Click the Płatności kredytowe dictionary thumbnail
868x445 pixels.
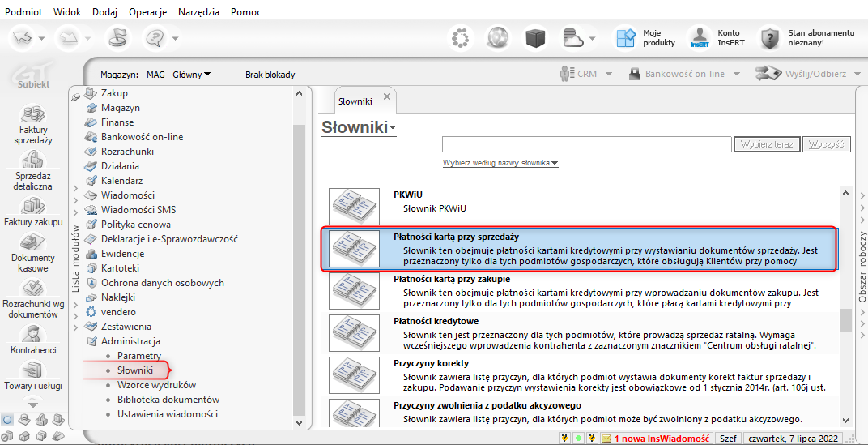pyautogui.click(x=354, y=333)
